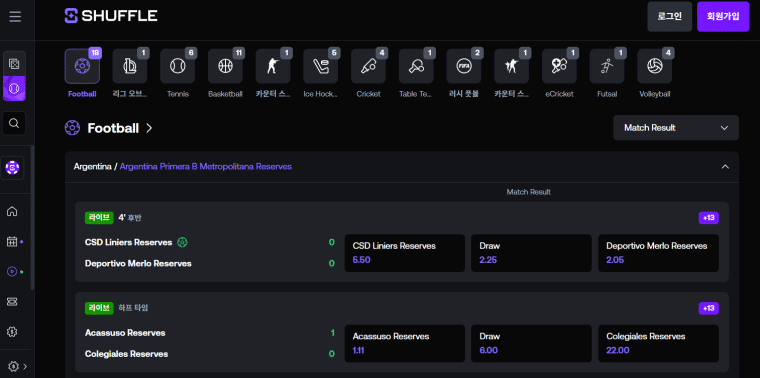
Task: Open the Football section chevron
Action: [x=149, y=128]
